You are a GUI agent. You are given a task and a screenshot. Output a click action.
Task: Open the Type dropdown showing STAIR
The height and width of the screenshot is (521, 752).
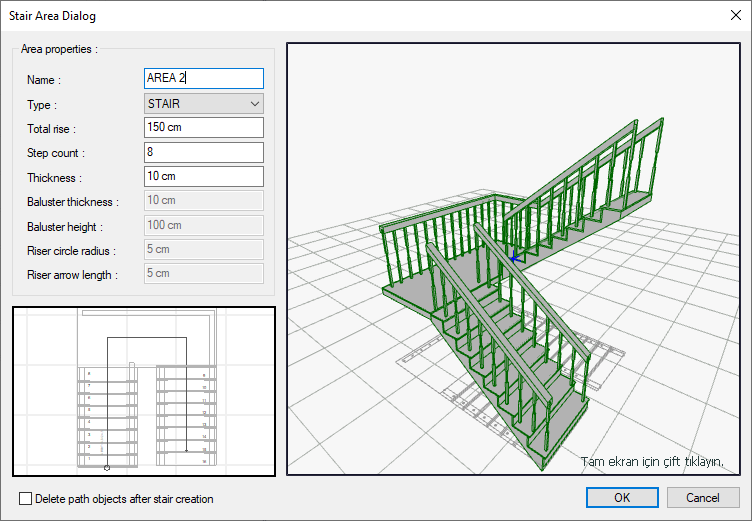(x=204, y=103)
